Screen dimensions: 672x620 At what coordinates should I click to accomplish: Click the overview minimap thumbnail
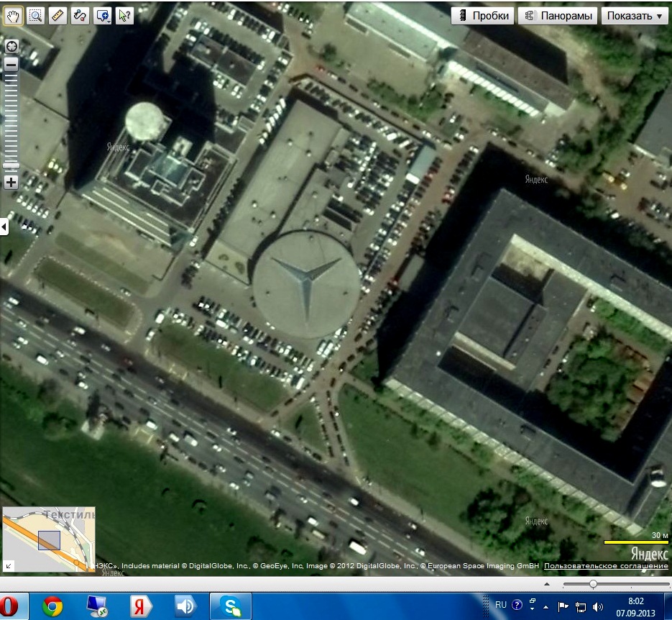49,539
